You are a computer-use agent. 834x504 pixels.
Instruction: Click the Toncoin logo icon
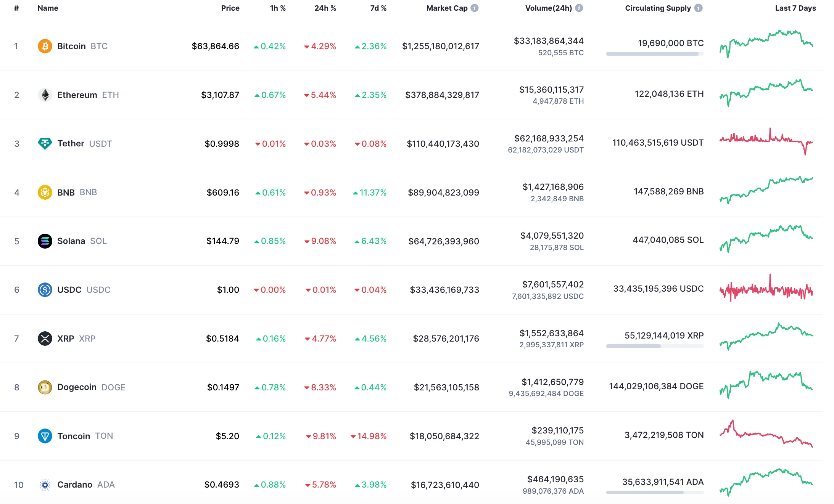point(45,436)
